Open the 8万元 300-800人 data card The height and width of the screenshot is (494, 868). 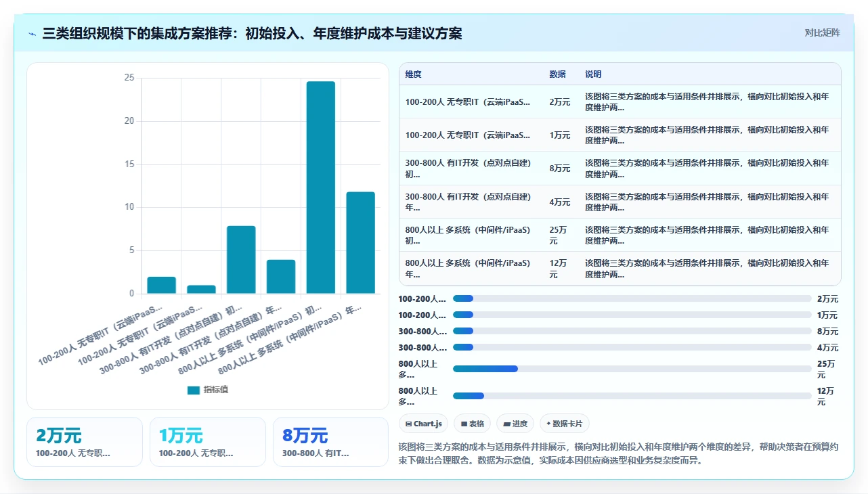tap(330, 442)
